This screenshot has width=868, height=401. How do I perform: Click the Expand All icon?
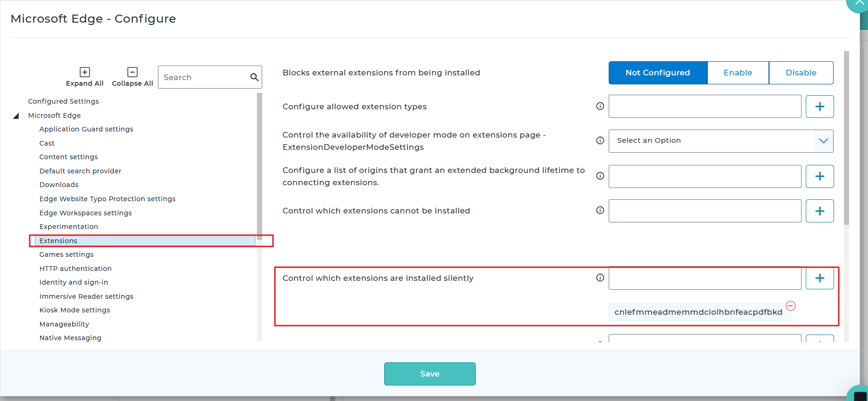pyautogui.click(x=85, y=72)
